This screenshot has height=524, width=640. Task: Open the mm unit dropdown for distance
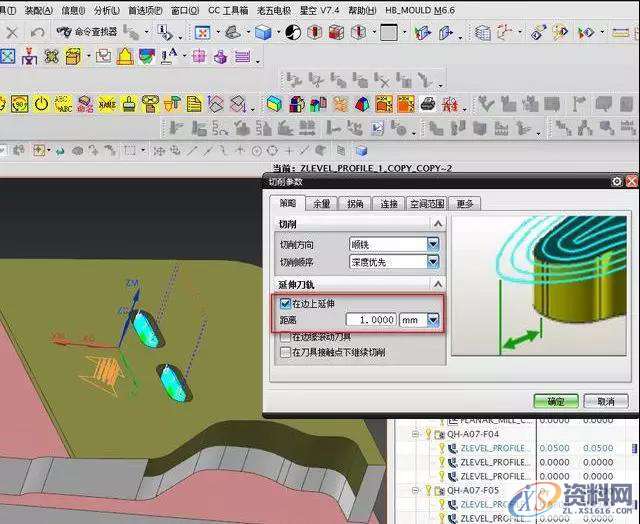pos(433,320)
